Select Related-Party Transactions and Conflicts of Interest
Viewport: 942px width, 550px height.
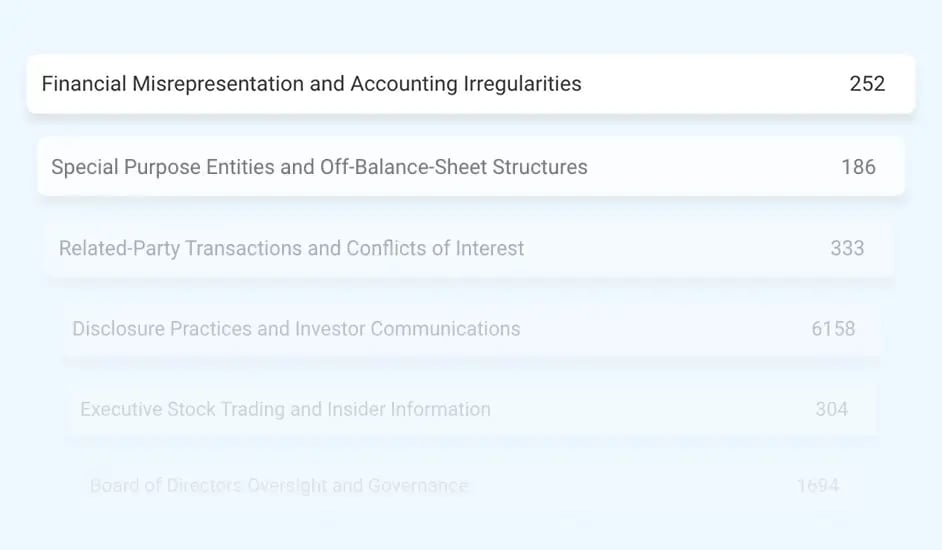tap(291, 248)
